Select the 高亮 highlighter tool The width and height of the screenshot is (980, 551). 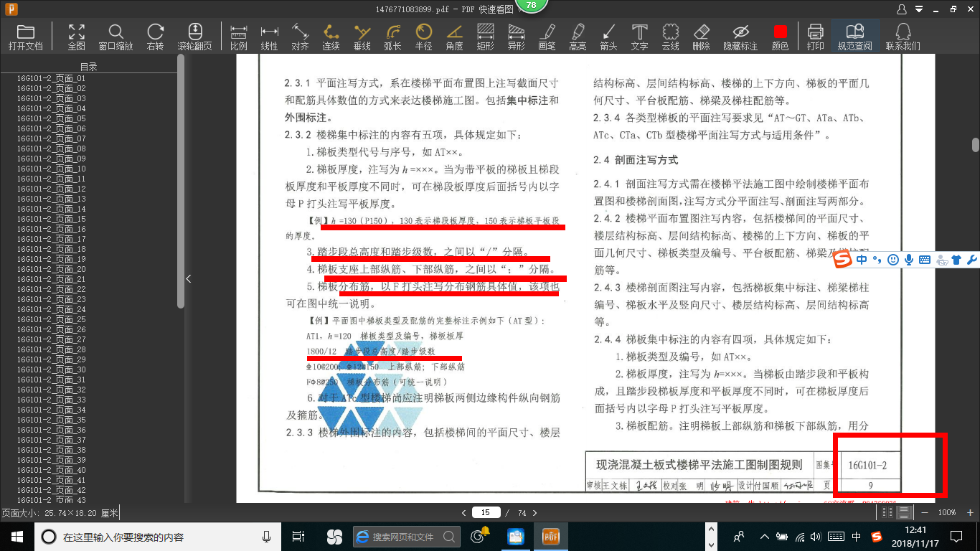[x=578, y=37]
